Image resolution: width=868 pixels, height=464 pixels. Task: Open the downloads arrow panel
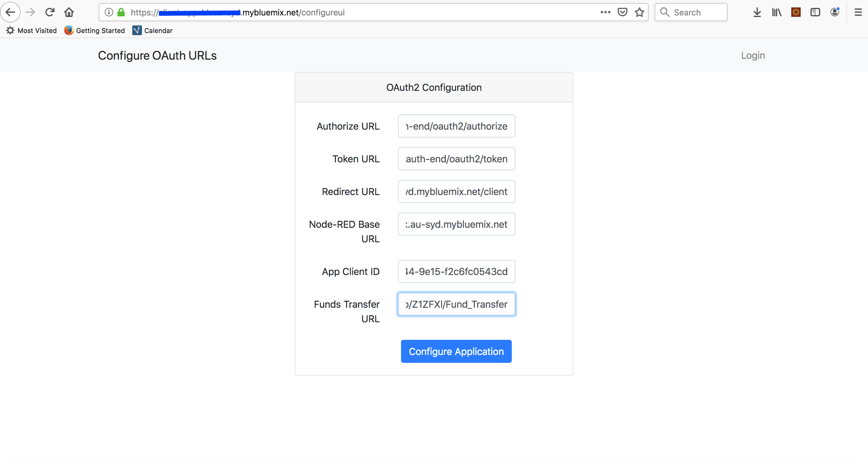tap(757, 12)
